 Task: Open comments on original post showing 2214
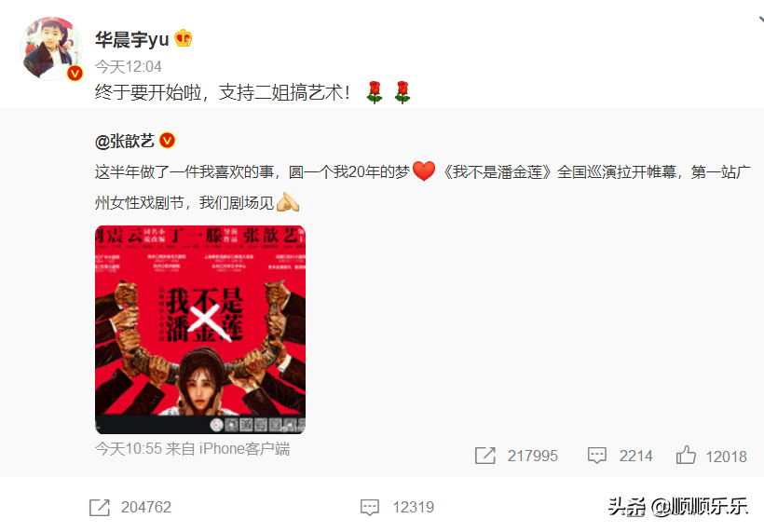(x=620, y=456)
